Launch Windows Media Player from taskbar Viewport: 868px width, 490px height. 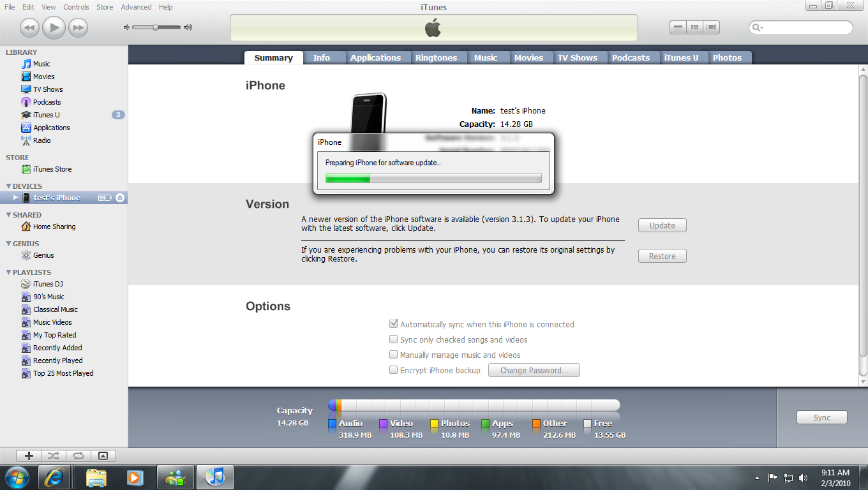pyautogui.click(x=135, y=477)
